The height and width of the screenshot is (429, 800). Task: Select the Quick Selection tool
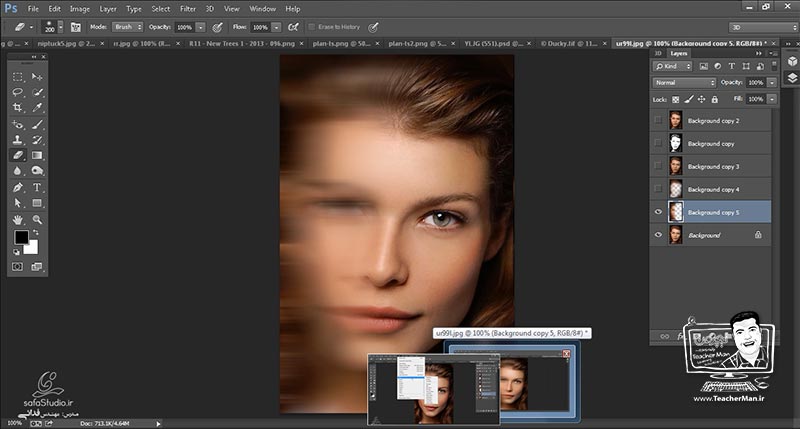(37, 92)
